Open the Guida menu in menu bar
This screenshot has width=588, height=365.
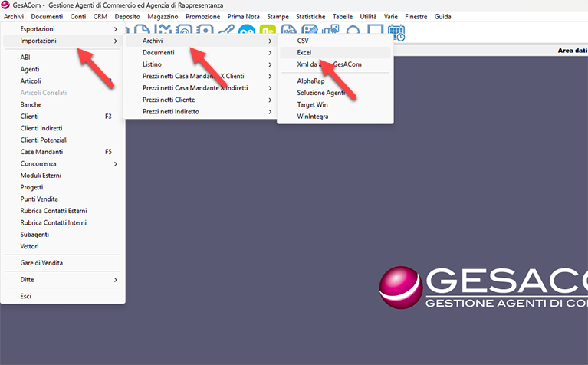[x=442, y=16]
